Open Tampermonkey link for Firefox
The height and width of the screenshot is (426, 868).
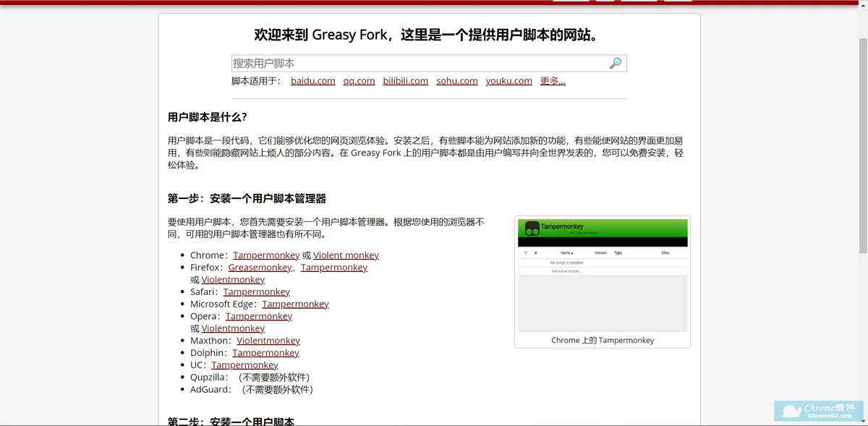point(334,268)
